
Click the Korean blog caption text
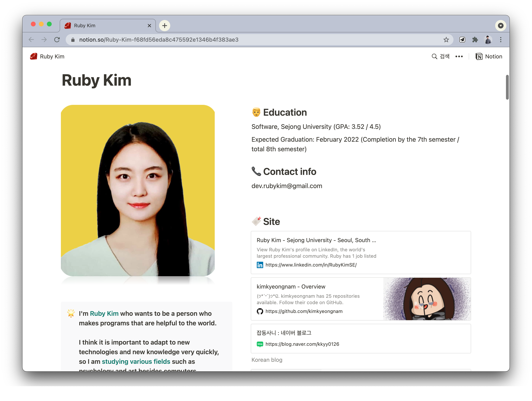tap(267, 360)
